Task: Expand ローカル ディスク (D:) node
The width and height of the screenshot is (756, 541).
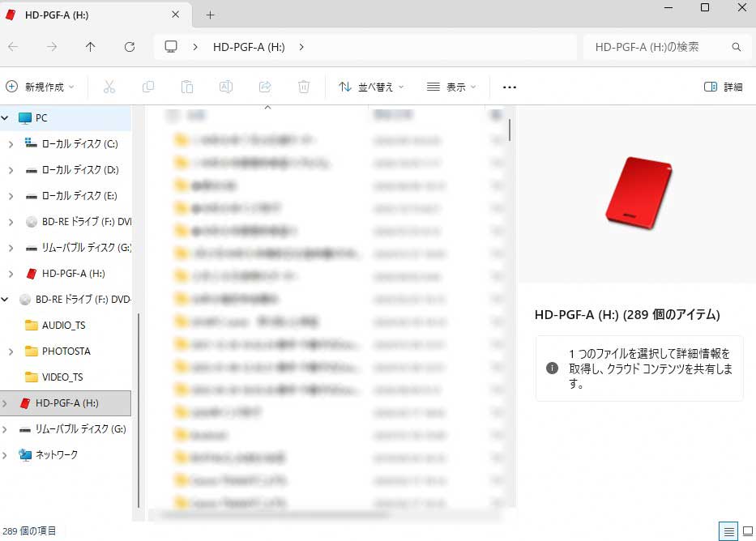Action: click(11, 169)
